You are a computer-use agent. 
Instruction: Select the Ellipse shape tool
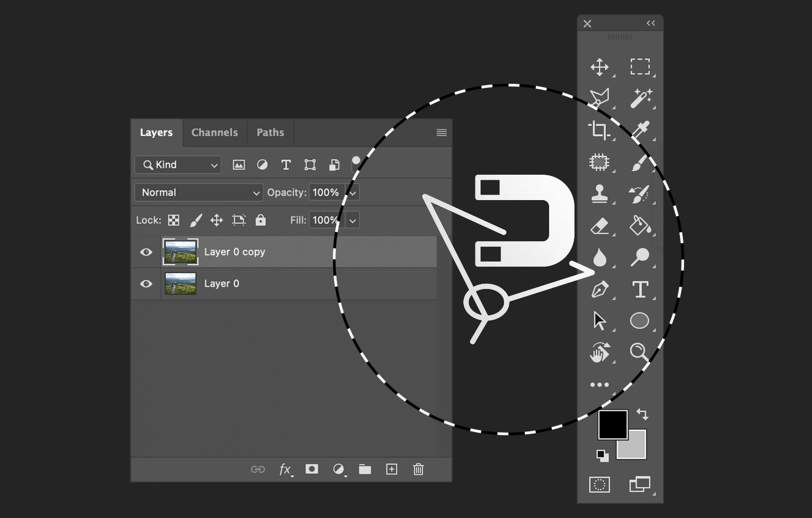point(639,321)
